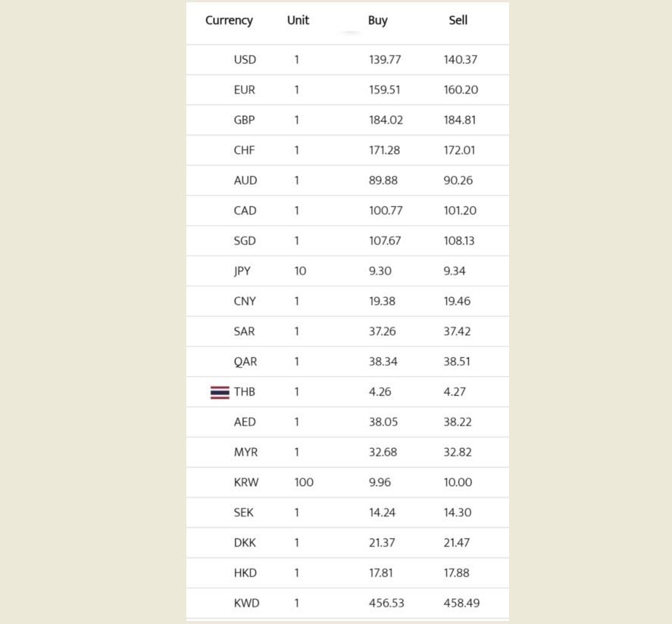This screenshot has width=672, height=624.
Task: Click the THB currency label
Action: (x=245, y=392)
